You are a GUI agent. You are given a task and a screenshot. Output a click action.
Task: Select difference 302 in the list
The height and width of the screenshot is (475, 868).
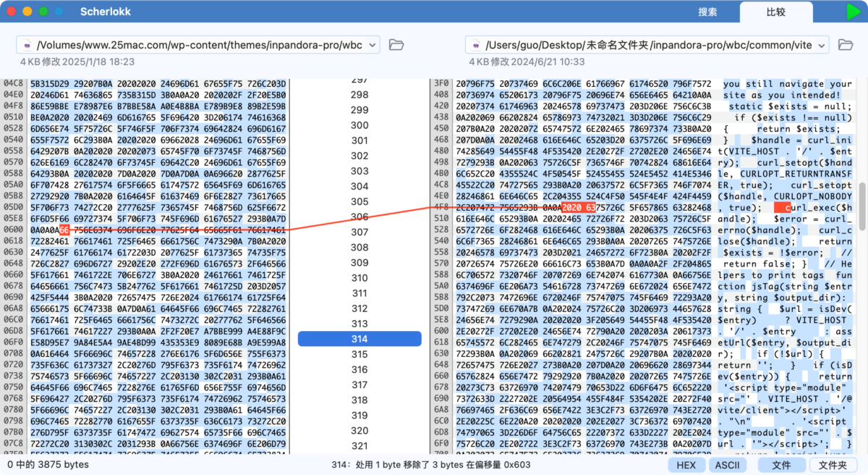pos(359,156)
